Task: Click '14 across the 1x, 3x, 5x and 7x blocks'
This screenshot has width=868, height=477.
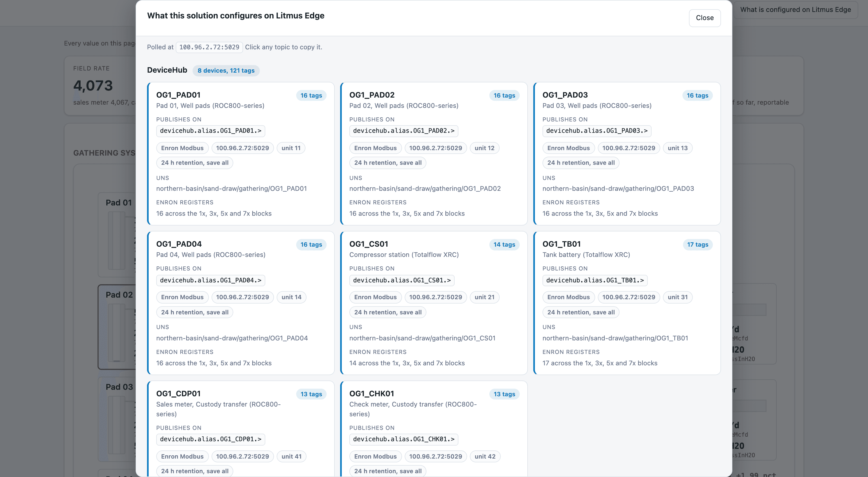Action: tap(407, 363)
